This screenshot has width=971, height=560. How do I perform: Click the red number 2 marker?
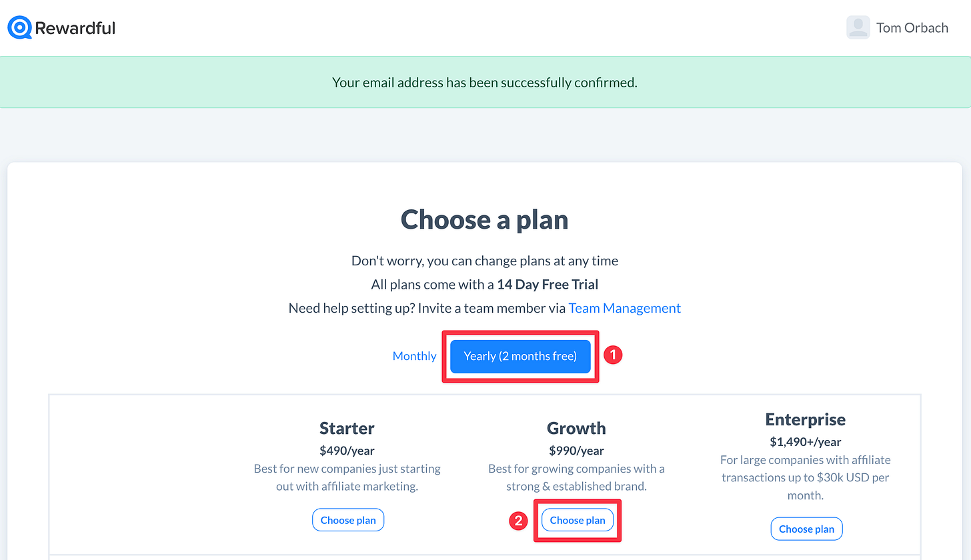click(518, 521)
